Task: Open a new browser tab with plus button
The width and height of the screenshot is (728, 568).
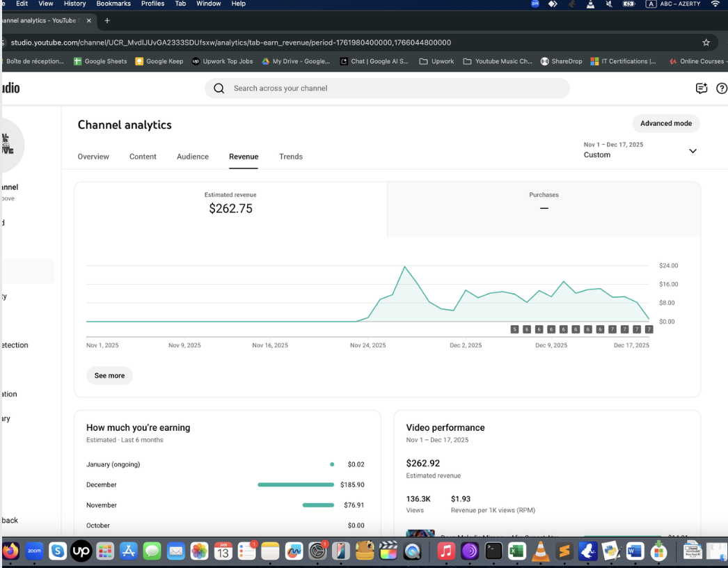Action: [107, 21]
